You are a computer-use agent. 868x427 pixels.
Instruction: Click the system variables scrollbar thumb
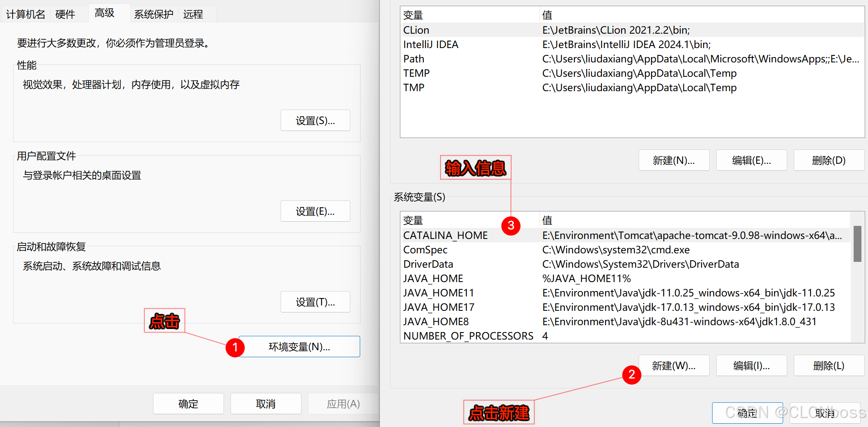point(857,243)
